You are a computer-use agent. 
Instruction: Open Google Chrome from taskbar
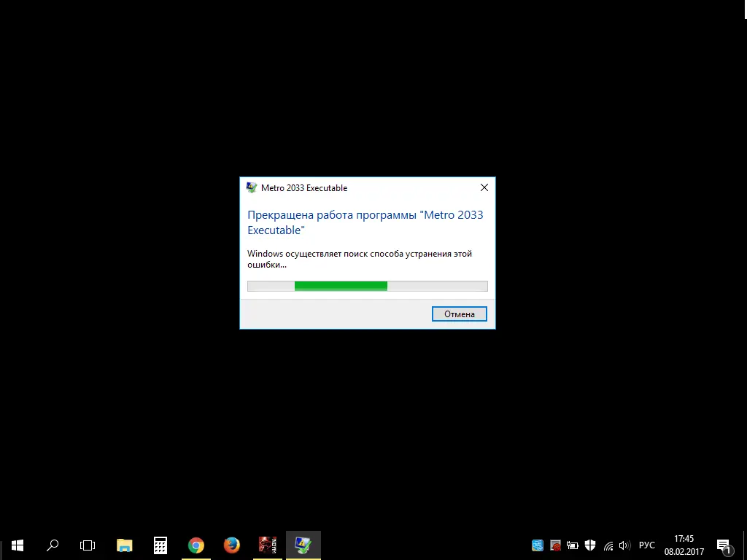[196, 545]
